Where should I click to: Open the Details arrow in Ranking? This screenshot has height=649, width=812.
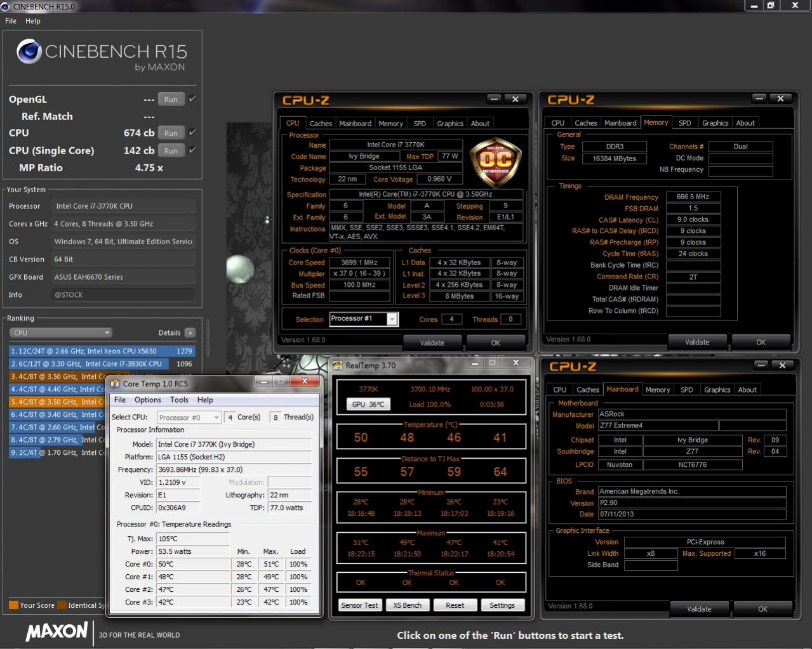click(190, 332)
